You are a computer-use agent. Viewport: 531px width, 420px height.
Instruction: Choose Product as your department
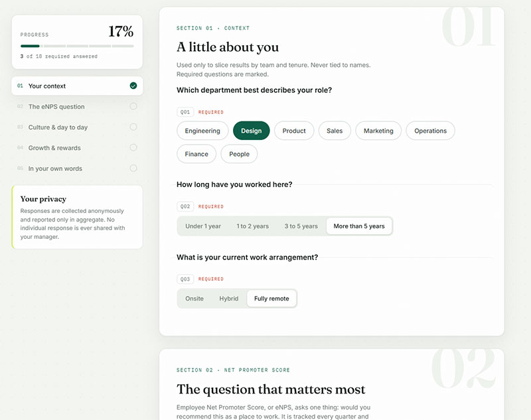[x=294, y=131]
